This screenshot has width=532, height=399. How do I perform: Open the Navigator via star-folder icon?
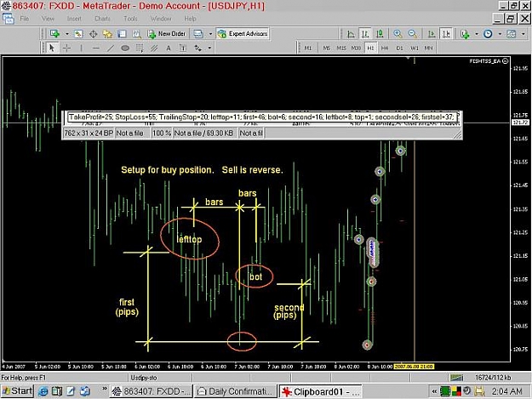click(x=107, y=33)
